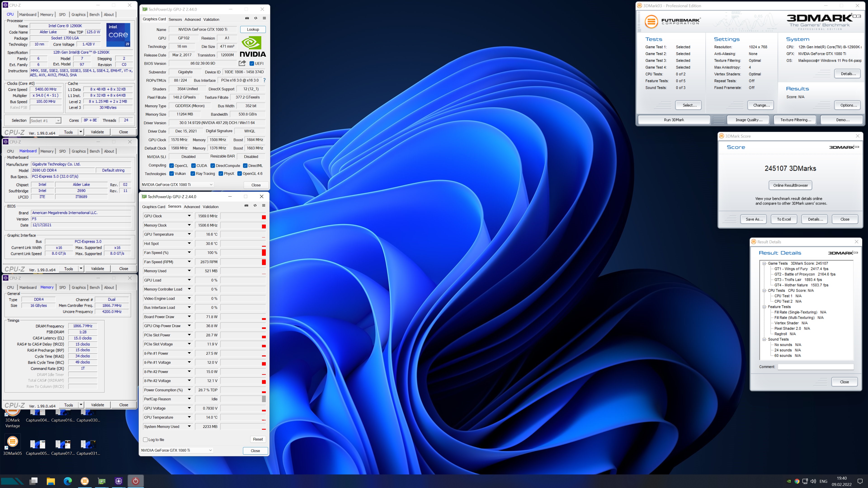Click CPU-Z purple chip taskbar icon

[x=119, y=481]
